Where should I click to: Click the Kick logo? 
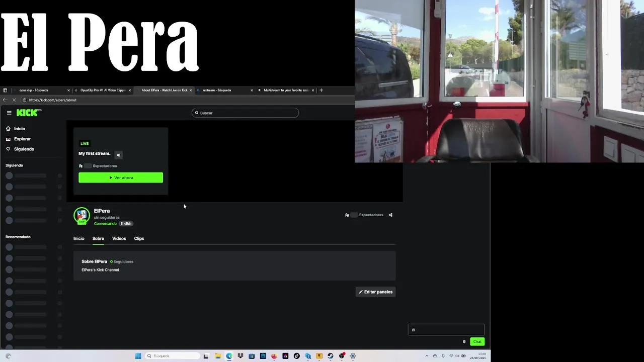(x=29, y=113)
